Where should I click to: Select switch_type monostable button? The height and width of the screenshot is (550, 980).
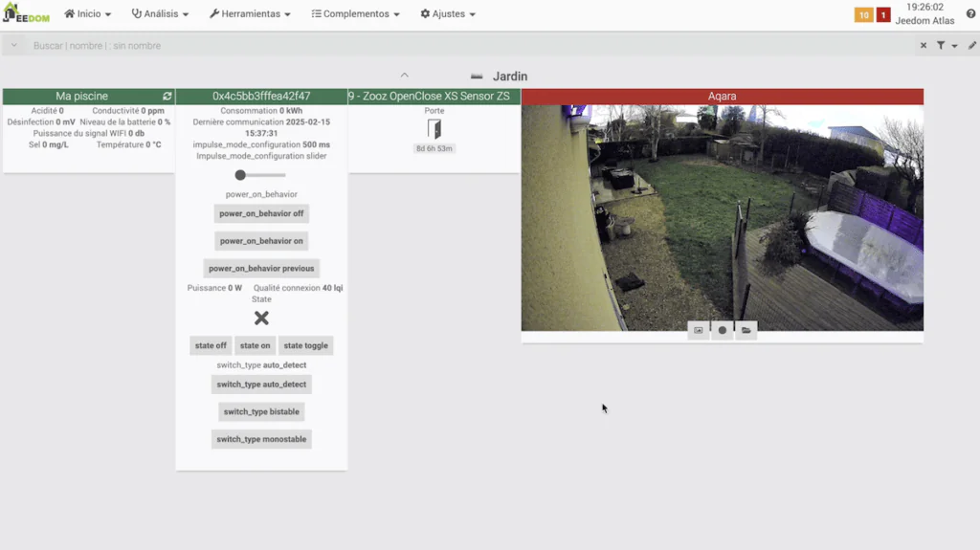[261, 439]
